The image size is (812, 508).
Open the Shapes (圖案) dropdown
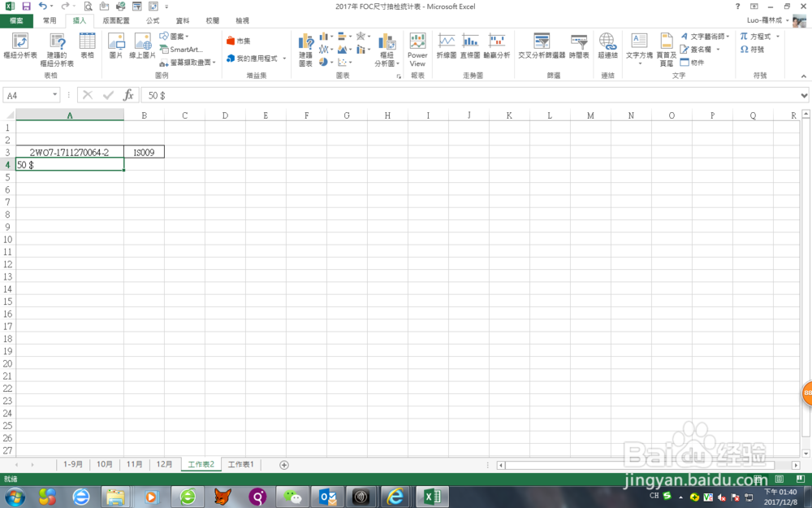(174, 37)
